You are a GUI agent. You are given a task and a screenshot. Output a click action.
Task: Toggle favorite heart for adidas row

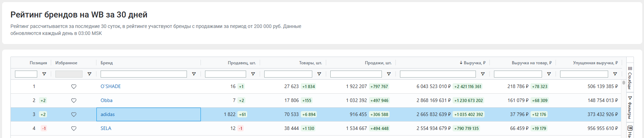[x=74, y=115]
